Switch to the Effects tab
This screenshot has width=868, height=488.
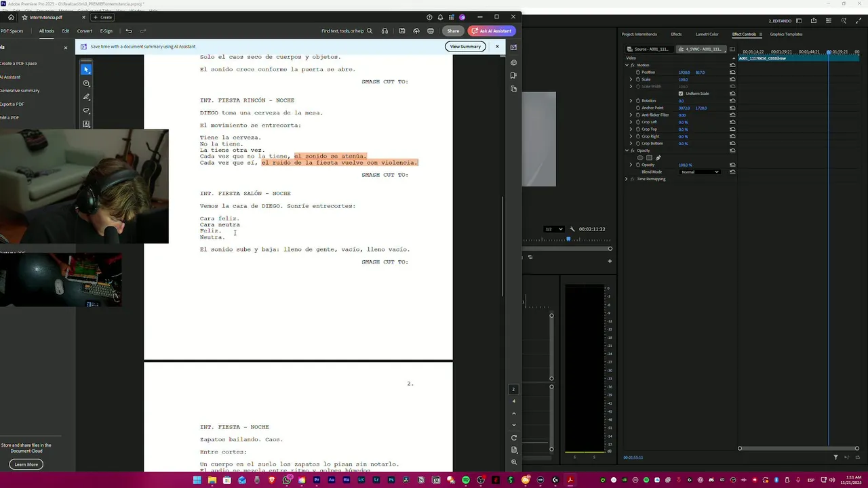[x=676, y=34]
